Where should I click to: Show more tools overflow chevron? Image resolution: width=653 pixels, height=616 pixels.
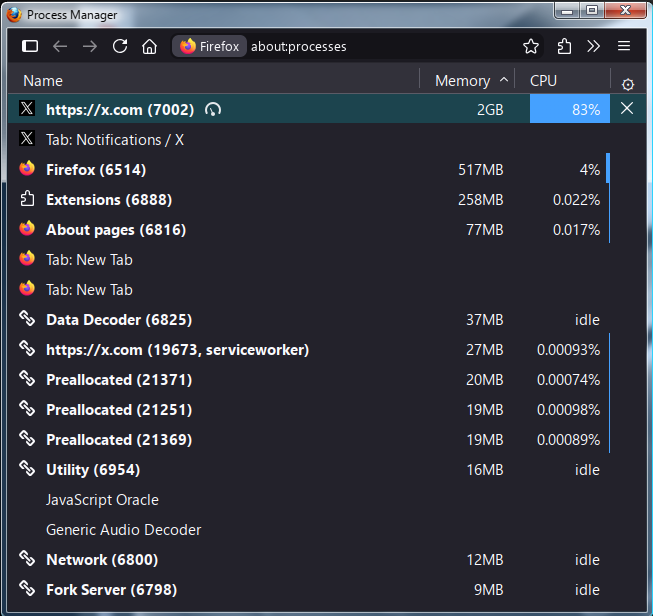pyautogui.click(x=593, y=46)
